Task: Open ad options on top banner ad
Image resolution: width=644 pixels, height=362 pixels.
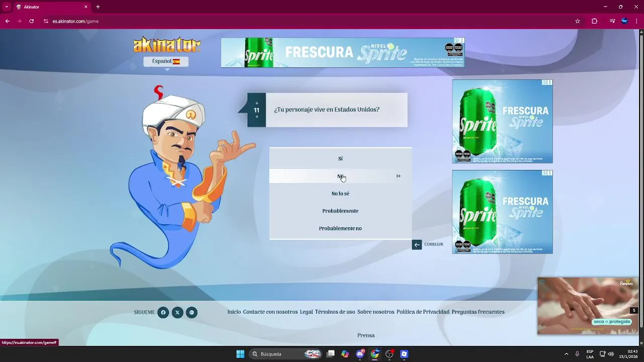Action: (x=462, y=40)
